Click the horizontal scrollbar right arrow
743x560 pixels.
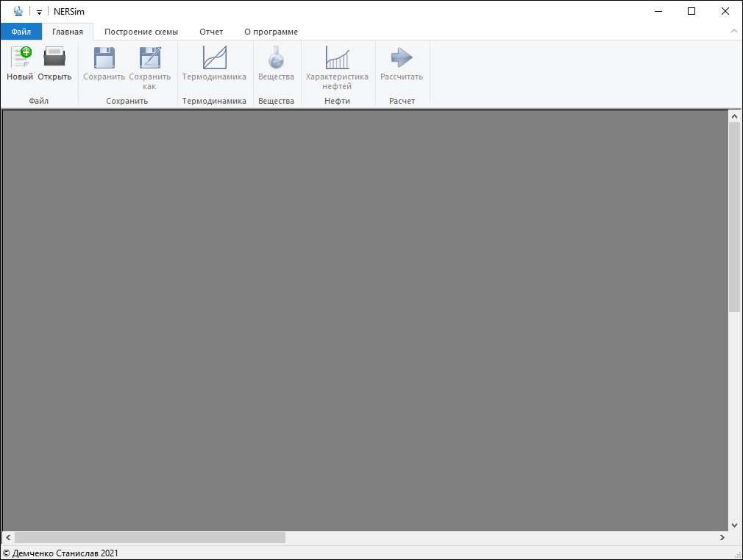coord(722,538)
